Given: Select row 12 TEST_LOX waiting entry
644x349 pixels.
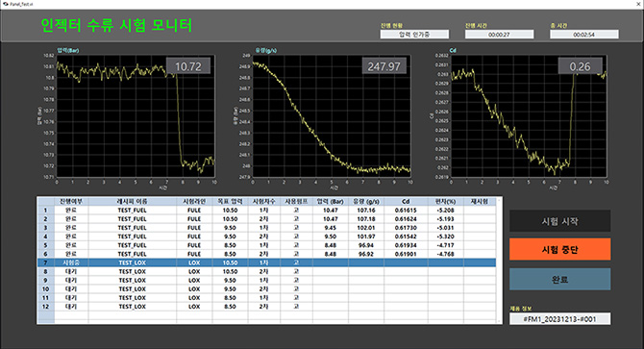Looking at the screenshot, I should pos(266,307).
